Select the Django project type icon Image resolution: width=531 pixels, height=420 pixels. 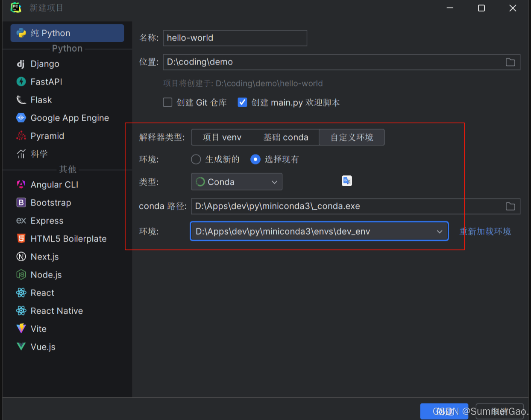coord(21,64)
